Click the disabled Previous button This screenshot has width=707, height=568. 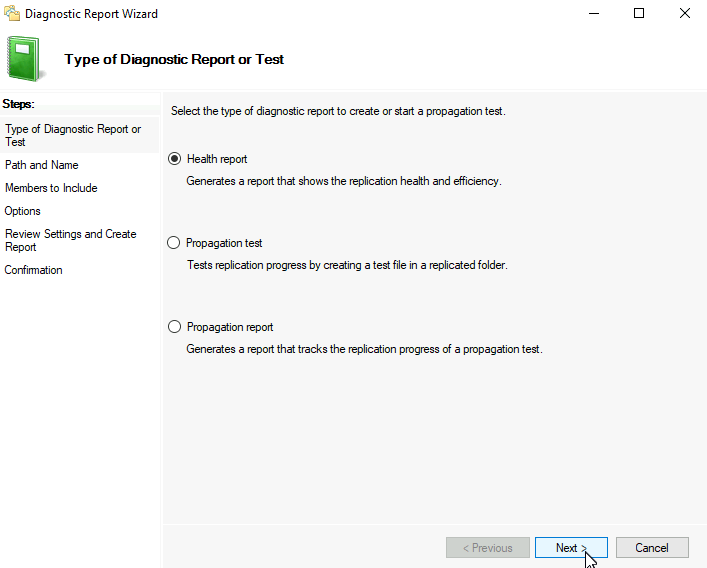click(x=488, y=548)
